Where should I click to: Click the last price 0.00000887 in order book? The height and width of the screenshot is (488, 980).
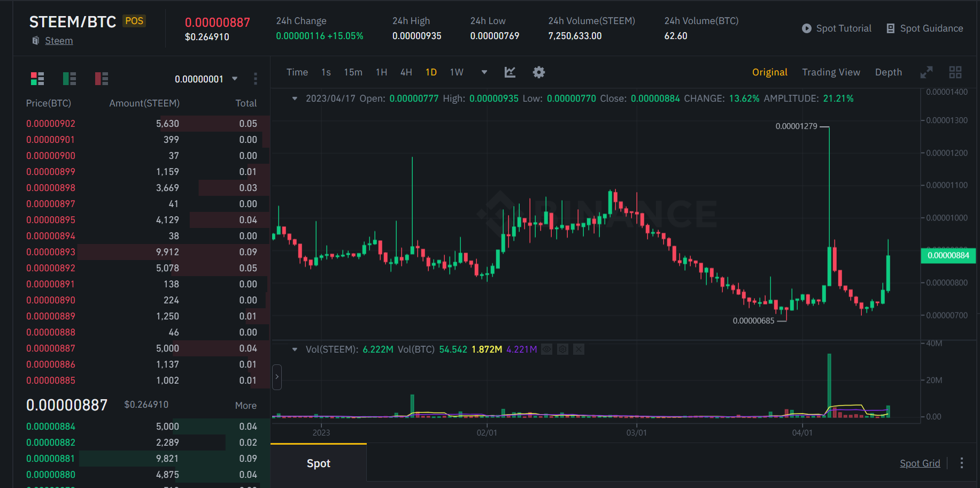[67, 405]
